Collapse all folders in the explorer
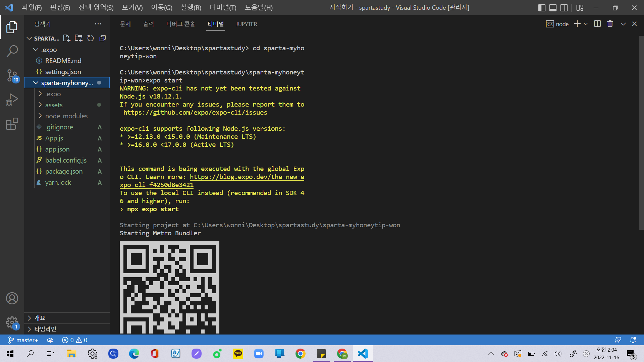The height and width of the screenshot is (362, 644). (x=103, y=38)
